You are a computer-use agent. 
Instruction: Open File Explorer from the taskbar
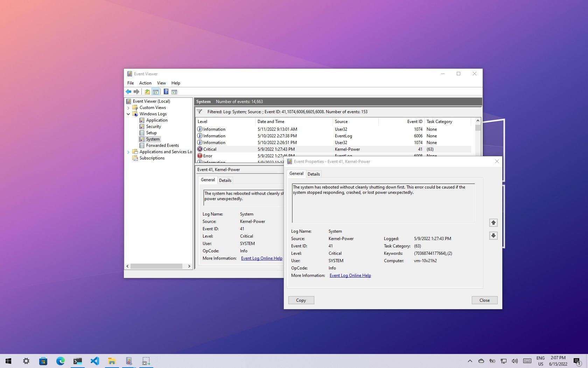112,361
